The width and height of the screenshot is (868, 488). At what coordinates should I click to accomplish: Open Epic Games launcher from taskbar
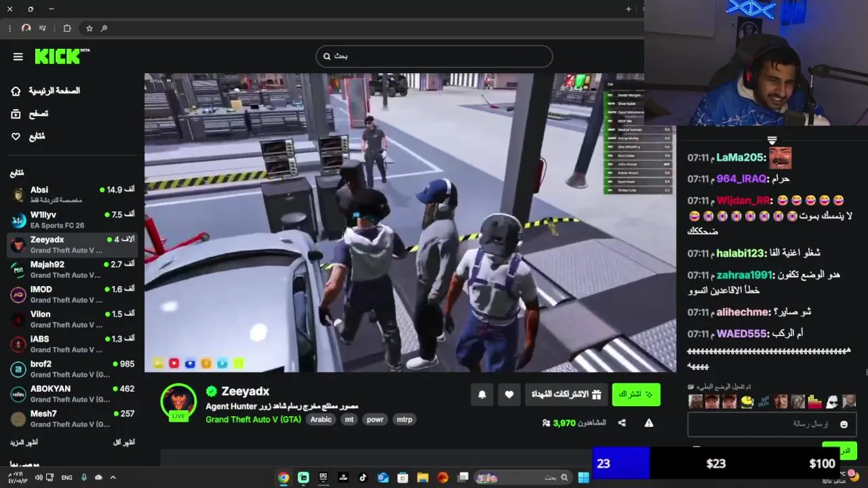[x=323, y=477]
